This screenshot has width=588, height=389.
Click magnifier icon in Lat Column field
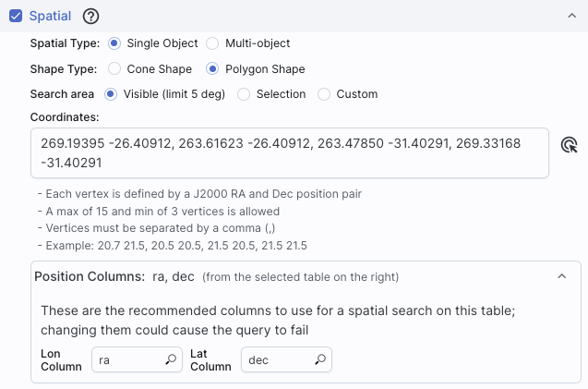(x=320, y=359)
